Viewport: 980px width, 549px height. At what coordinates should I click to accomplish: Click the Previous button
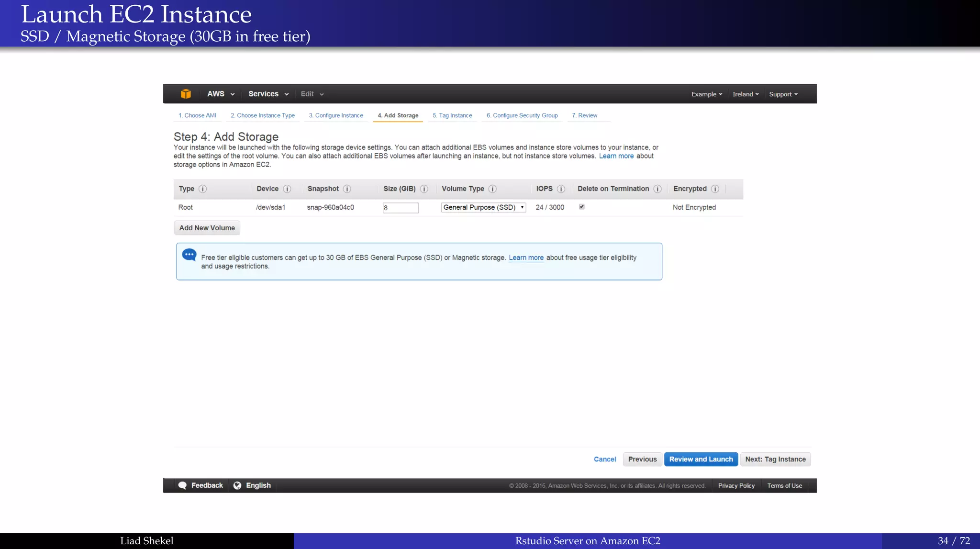[x=642, y=459]
